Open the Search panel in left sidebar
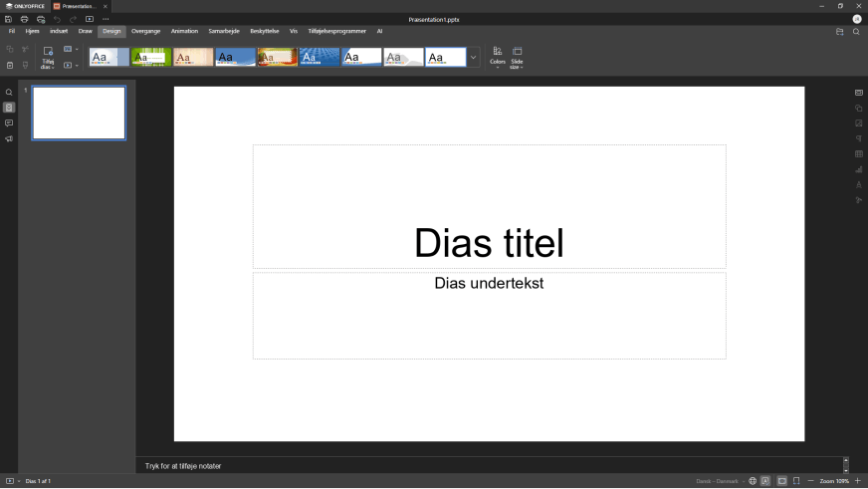 (9, 93)
